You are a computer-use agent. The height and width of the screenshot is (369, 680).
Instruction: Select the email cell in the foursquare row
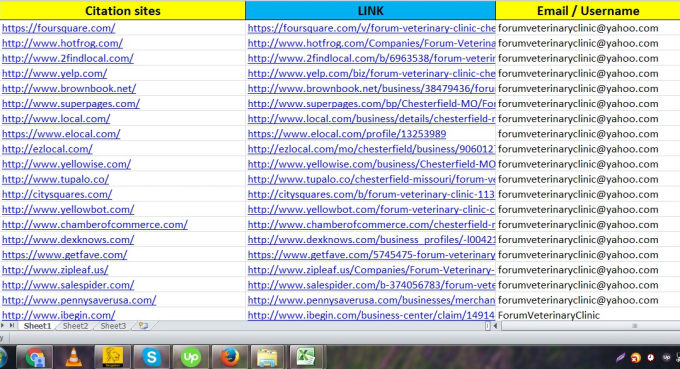click(x=588, y=28)
